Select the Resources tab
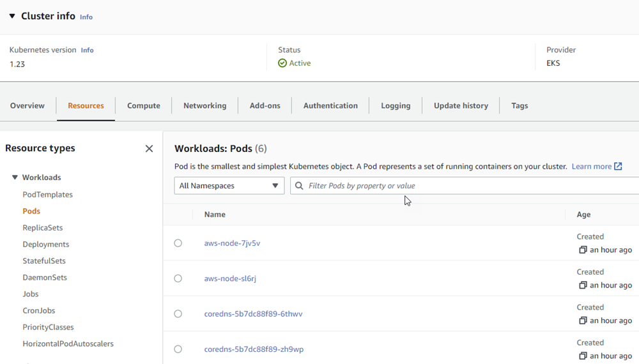The height and width of the screenshot is (364, 639). coord(86,105)
